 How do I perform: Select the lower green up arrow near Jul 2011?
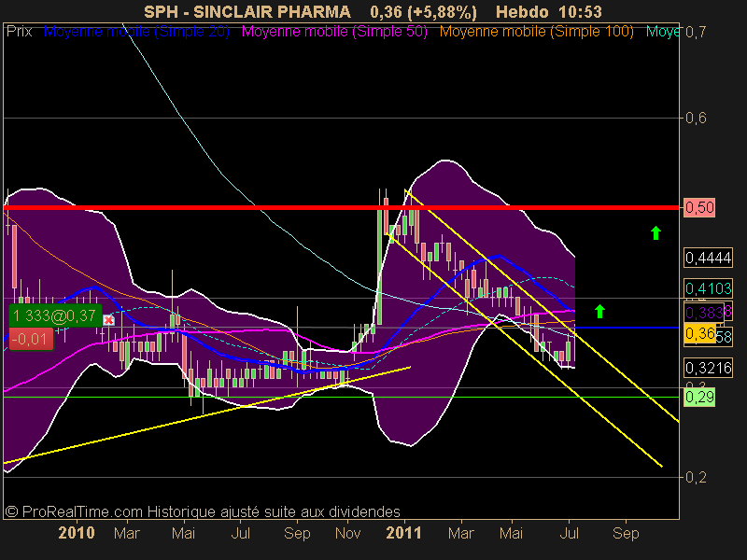tap(599, 312)
